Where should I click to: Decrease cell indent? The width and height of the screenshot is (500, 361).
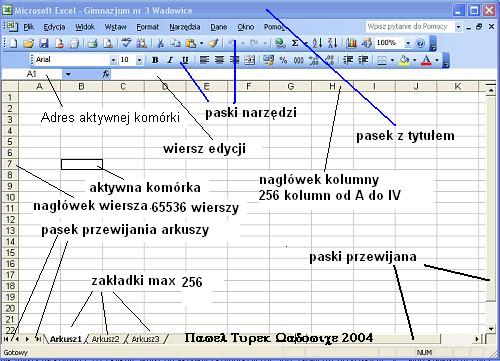(x=348, y=60)
